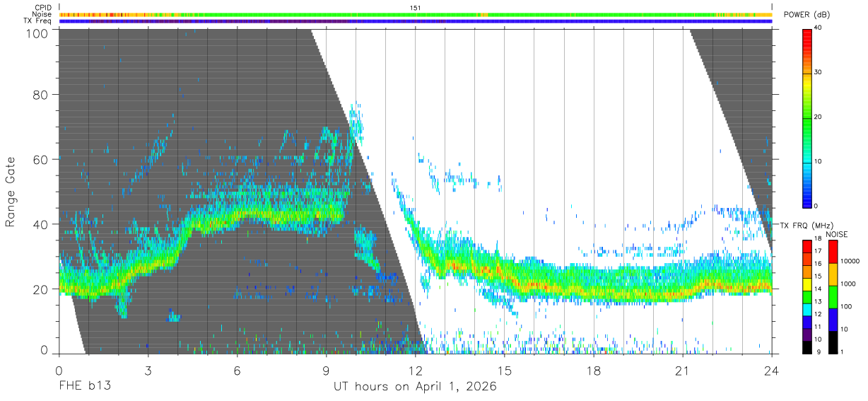Image resolution: width=868 pixels, height=401 pixels.
Task: Click the 40 tick on power colorbar
Action: click(819, 28)
